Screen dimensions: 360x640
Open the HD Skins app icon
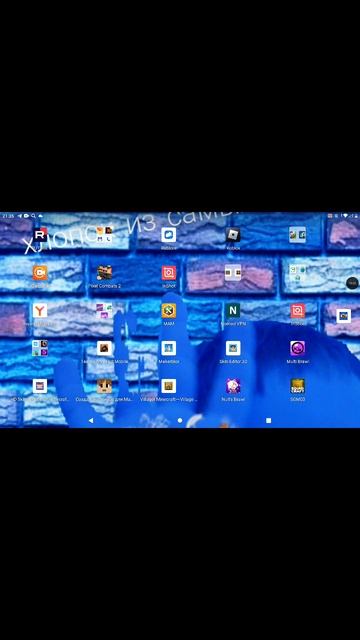(x=40, y=386)
